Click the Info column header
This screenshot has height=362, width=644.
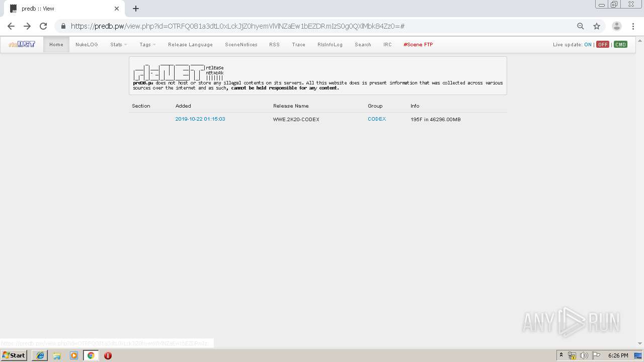click(415, 106)
